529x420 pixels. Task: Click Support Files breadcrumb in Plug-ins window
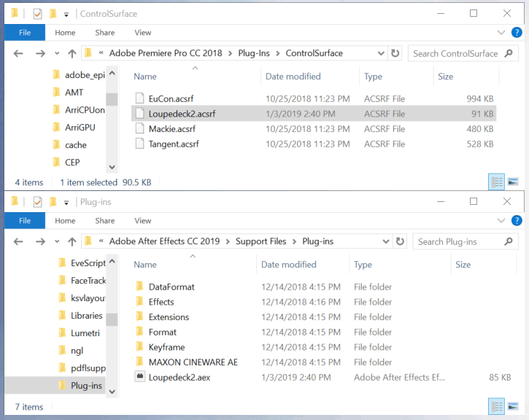pyautogui.click(x=260, y=241)
